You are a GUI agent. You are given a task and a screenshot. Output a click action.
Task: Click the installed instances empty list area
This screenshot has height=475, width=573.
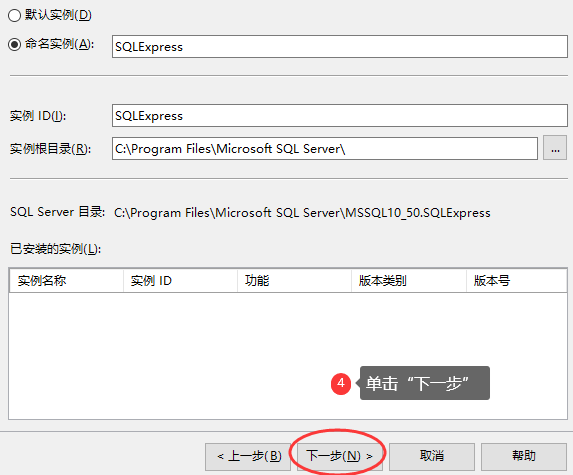288,356
